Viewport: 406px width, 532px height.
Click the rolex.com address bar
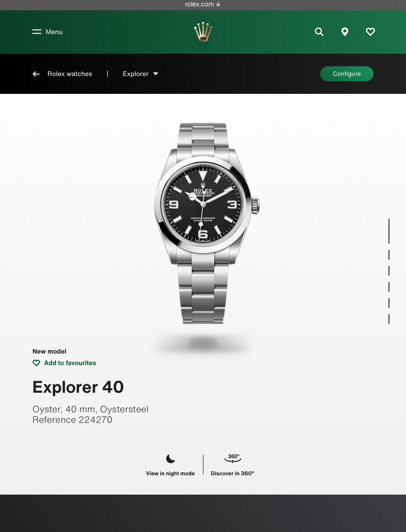[203, 4]
